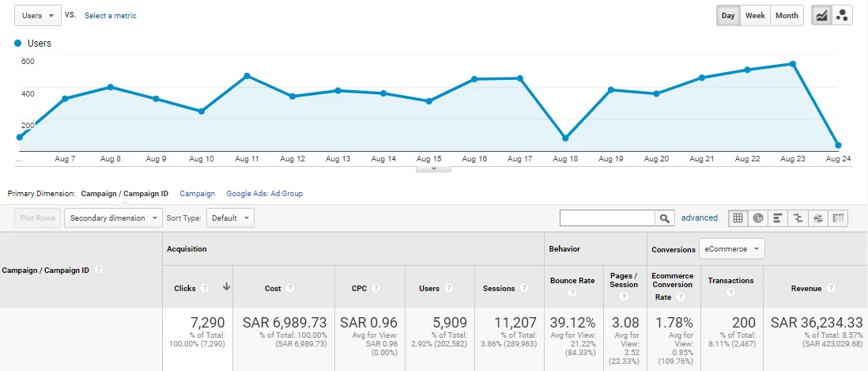Open help icon next to Revenue
This screenshot has width=868, height=371.
[830, 288]
